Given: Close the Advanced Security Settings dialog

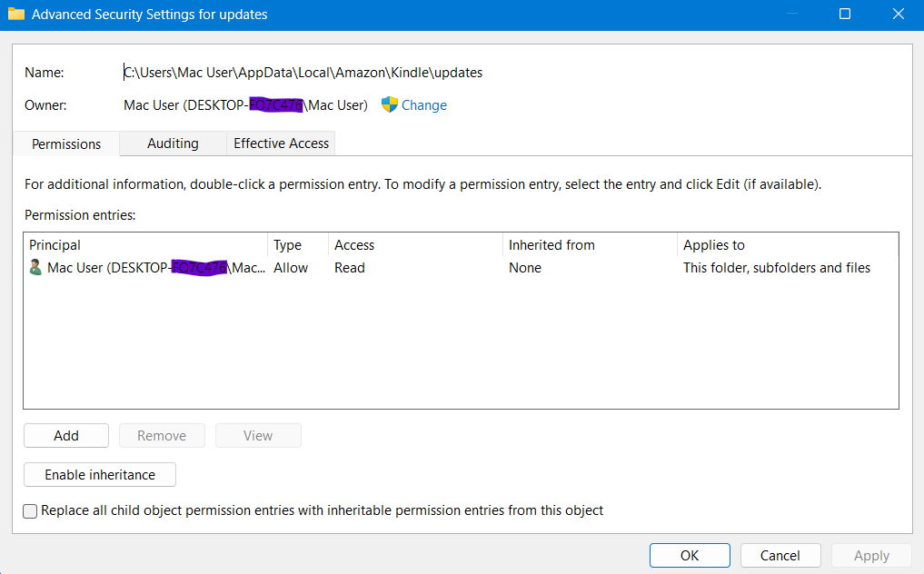Looking at the screenshot, I should (x=899, y=15).
